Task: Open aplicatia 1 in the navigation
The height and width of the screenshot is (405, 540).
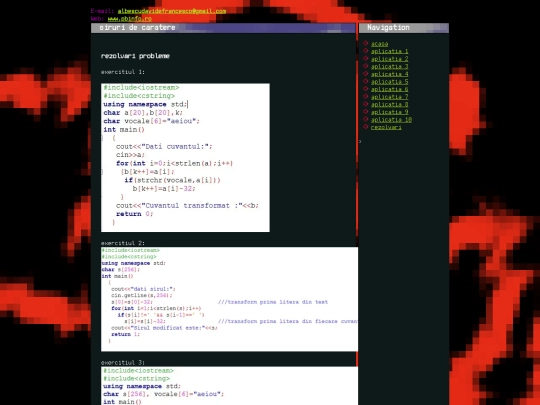Action: pyautogui.click(x=390, y=51)
